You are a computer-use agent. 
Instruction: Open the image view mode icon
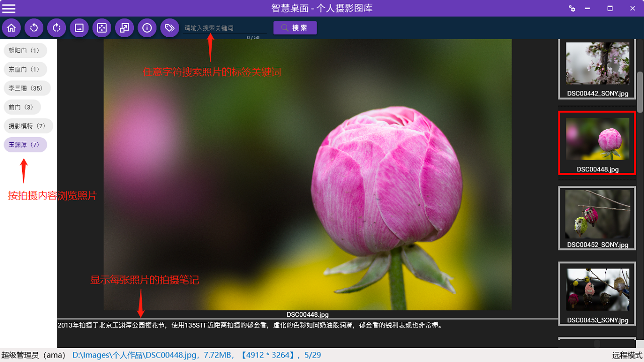click(79, 28)
